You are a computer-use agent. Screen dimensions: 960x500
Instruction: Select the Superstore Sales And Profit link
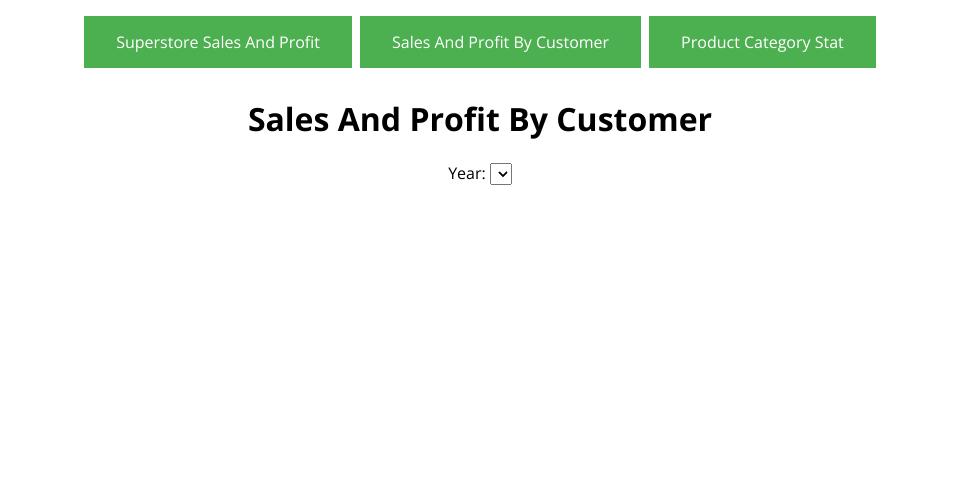(218, 42)
